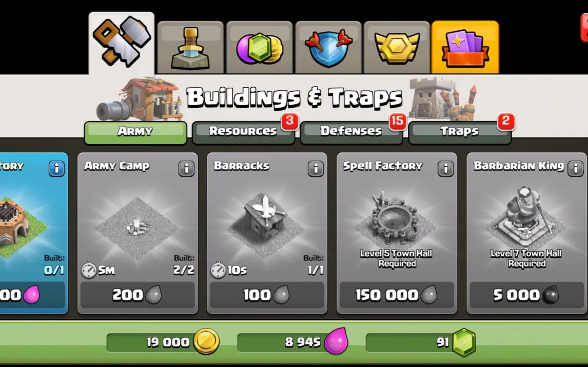Switch to the Traps category tab
The height and width of the screenshot is (367, 588).
pyautogui.click(x=460, y=133)
